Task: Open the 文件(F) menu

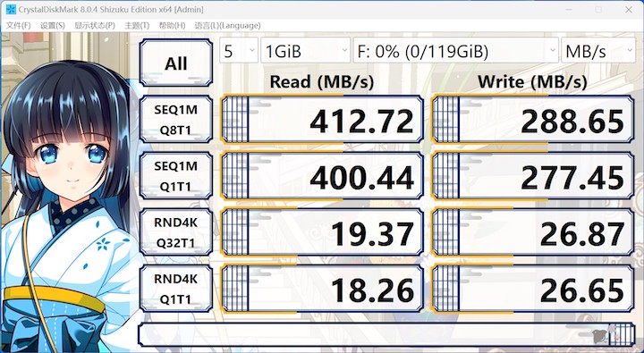Action: [18, 25]
